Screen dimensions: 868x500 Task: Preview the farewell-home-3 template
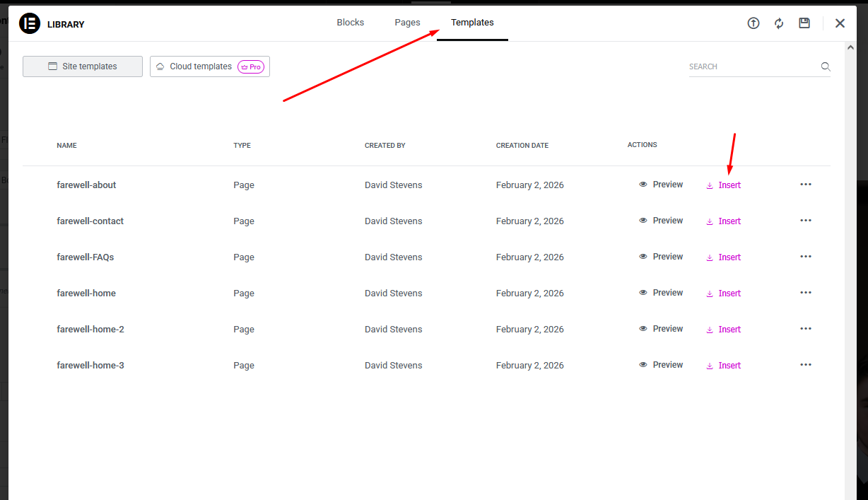pos(661,365)
